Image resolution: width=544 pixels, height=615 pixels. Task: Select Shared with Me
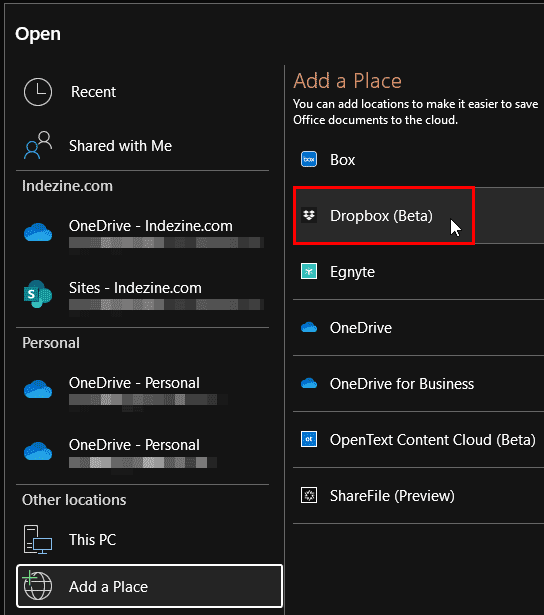[x=142, y=146]
